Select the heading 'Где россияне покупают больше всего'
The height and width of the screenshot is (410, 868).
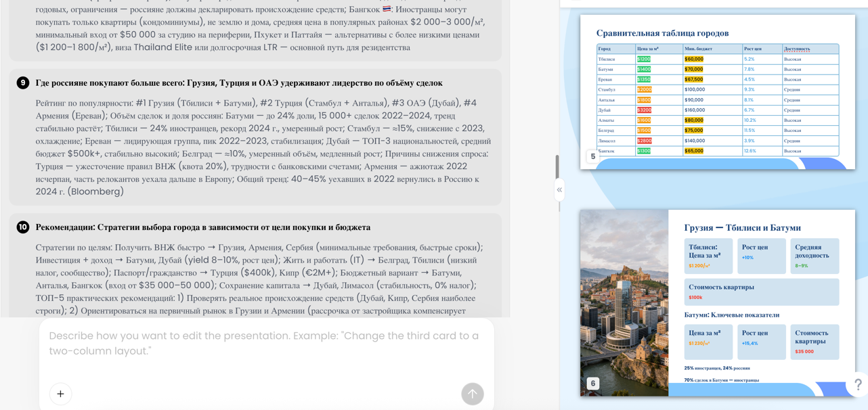pyautogui.click(x=239, y=83)
